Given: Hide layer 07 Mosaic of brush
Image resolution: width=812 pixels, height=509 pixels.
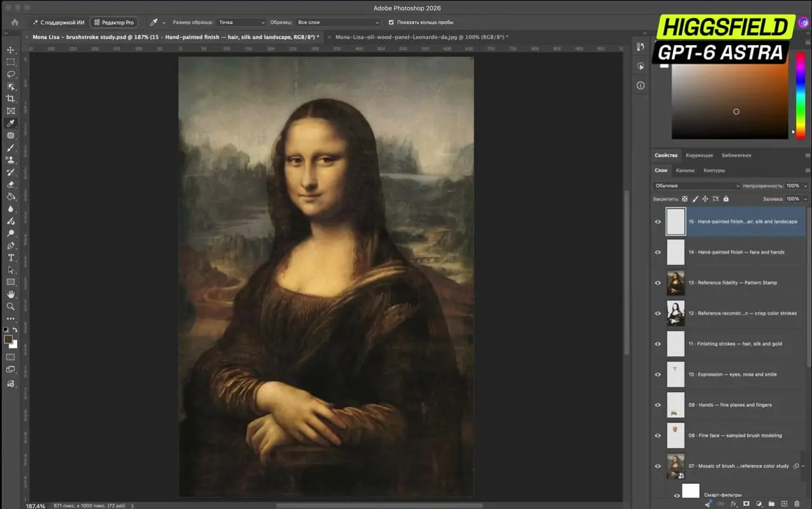Looking at the screenshot, I should click(658, 466).
